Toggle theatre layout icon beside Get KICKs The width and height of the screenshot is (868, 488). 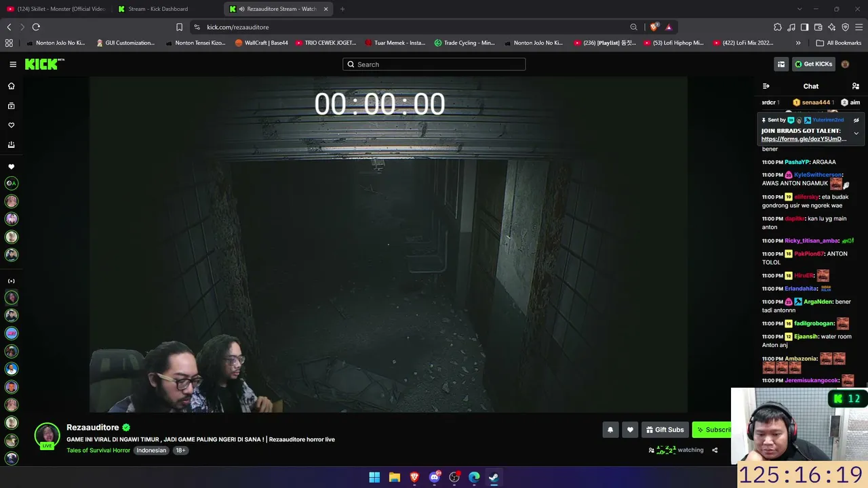[781, 64]
